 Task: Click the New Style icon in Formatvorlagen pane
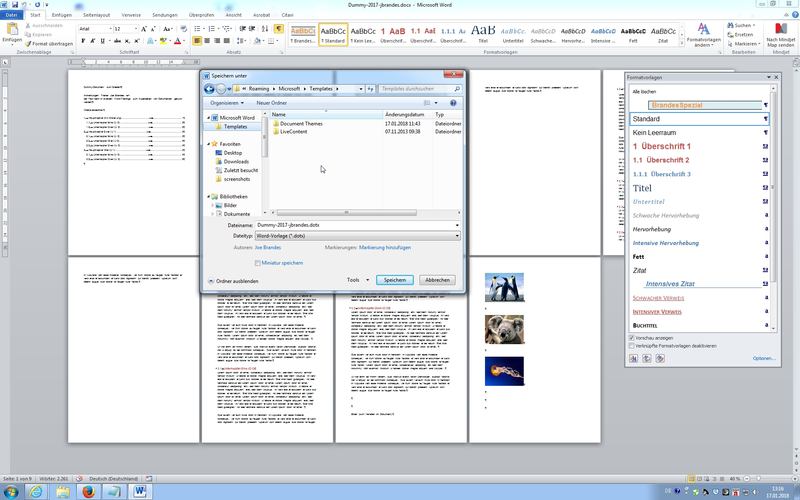pos(633,358)
